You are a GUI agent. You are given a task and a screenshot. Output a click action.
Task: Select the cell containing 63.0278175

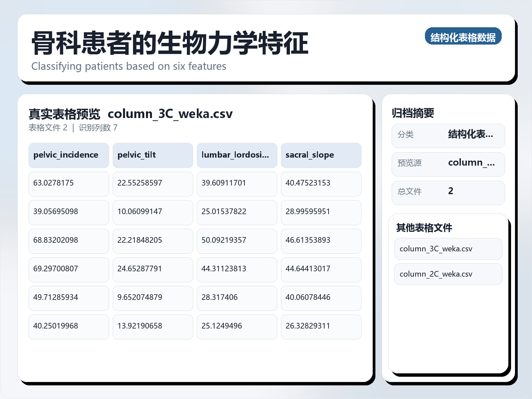pyautogui.click(x=68, y=184)
